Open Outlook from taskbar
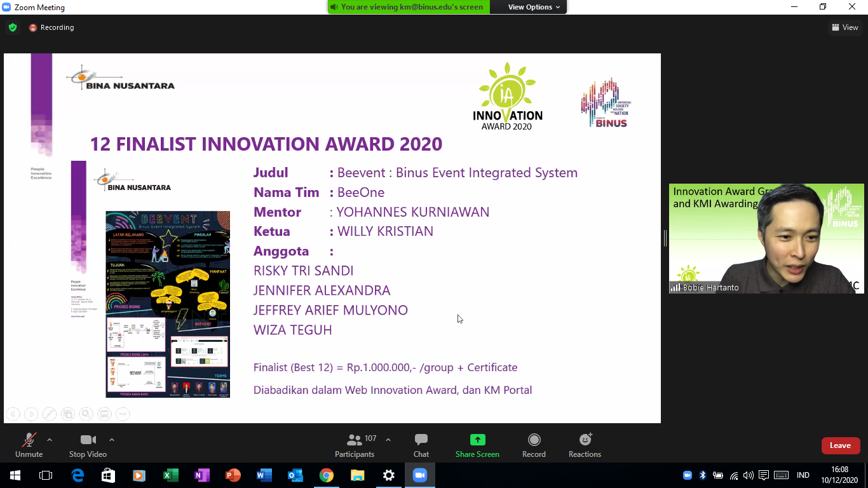868x488 pixels. point(295,475)
